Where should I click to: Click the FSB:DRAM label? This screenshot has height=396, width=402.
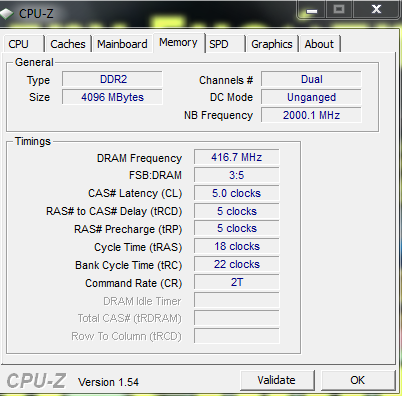pyautogui.click(x=155, y=175)
